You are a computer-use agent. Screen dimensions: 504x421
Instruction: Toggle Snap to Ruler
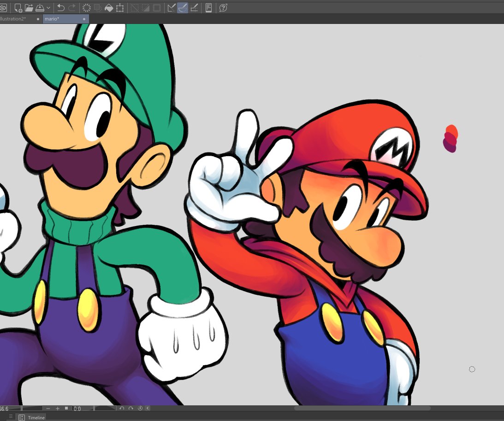point(172,8)
